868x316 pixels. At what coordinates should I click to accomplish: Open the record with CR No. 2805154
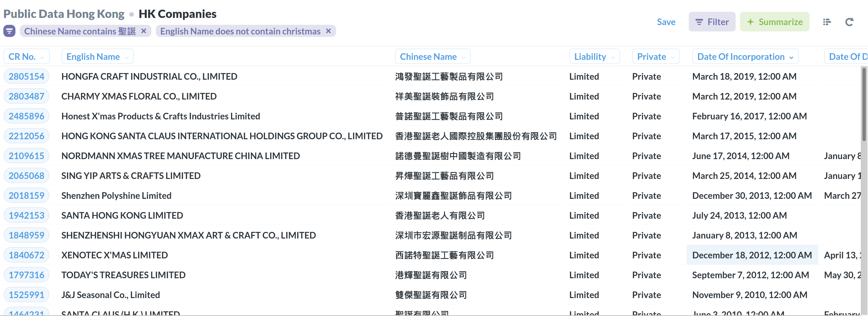pos(26,76)
